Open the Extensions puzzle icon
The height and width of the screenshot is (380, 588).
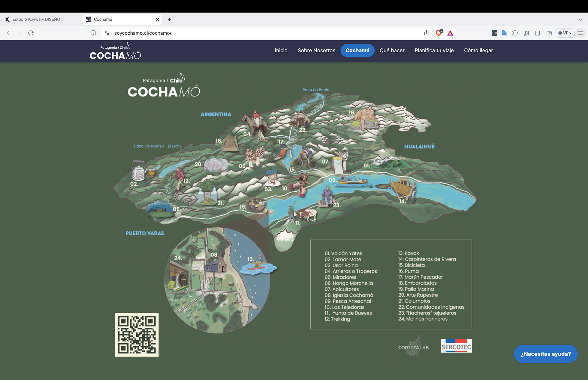coord(515,33)
